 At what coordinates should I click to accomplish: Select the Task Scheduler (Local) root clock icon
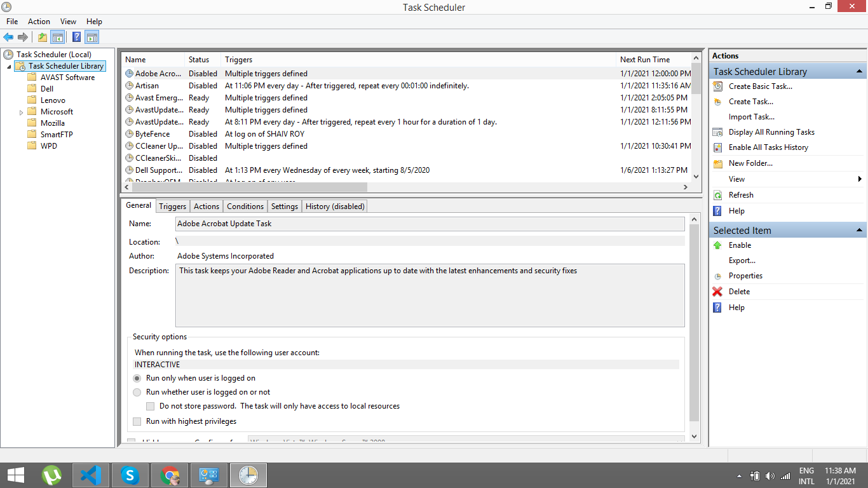click(8, 55)
